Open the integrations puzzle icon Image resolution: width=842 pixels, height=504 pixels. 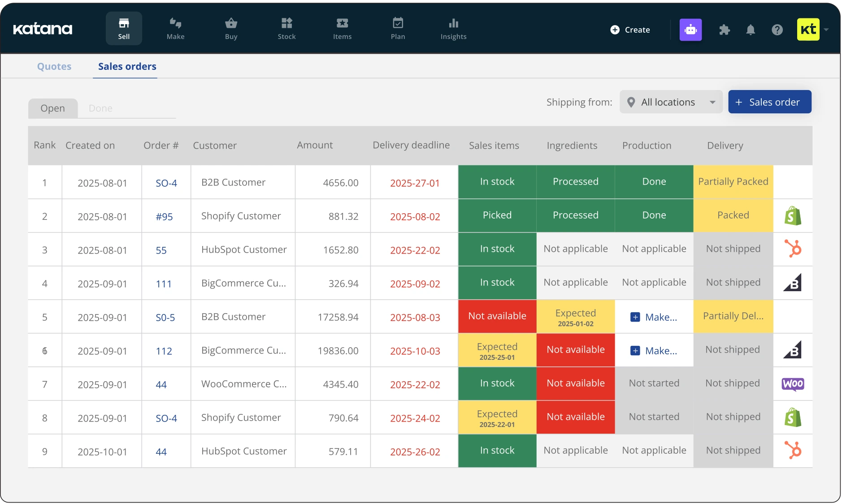pos(725,30)
